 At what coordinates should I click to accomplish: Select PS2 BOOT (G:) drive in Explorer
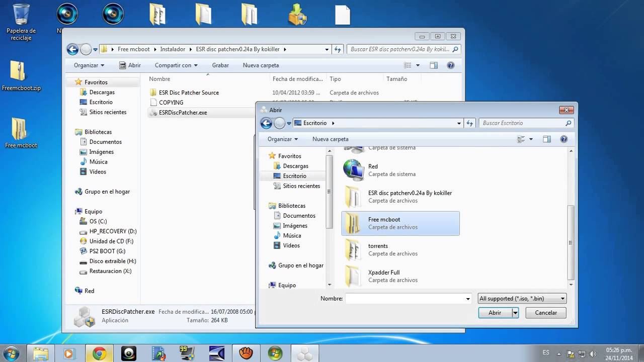[107, 251]
